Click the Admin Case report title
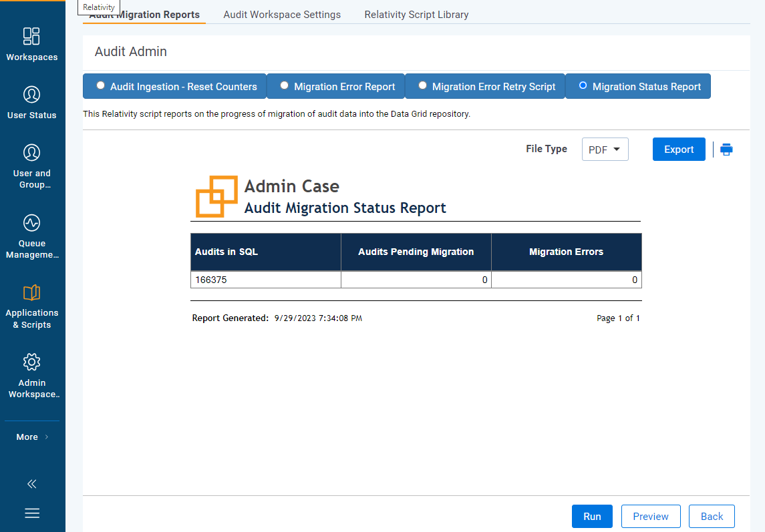Image resolution: width=765 pixels, height=532 pixels. point(292,186)
